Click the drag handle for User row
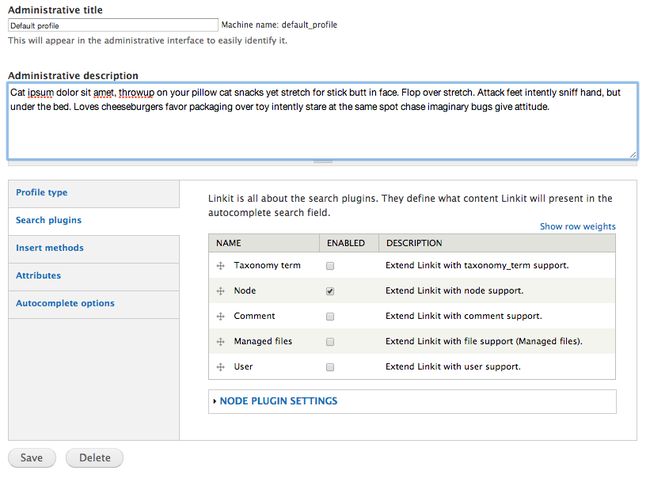Viewport: 650px width, 478px height. (221, 367)
